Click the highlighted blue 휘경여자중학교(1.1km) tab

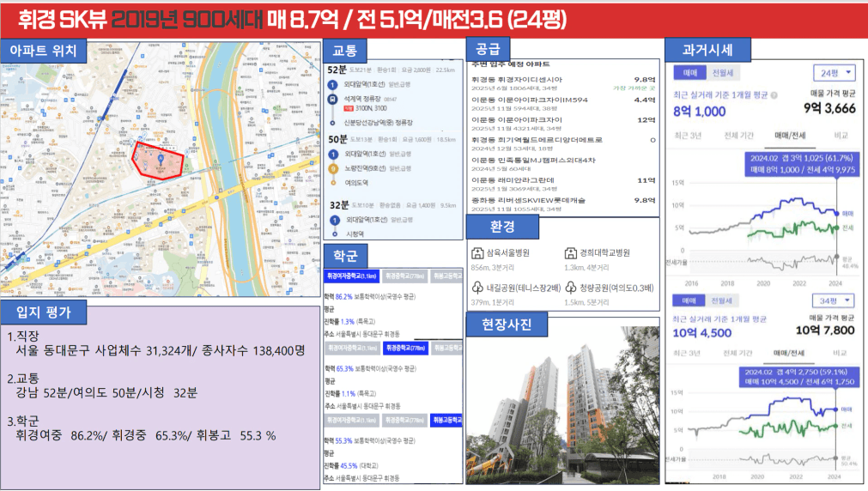point(351,276)
